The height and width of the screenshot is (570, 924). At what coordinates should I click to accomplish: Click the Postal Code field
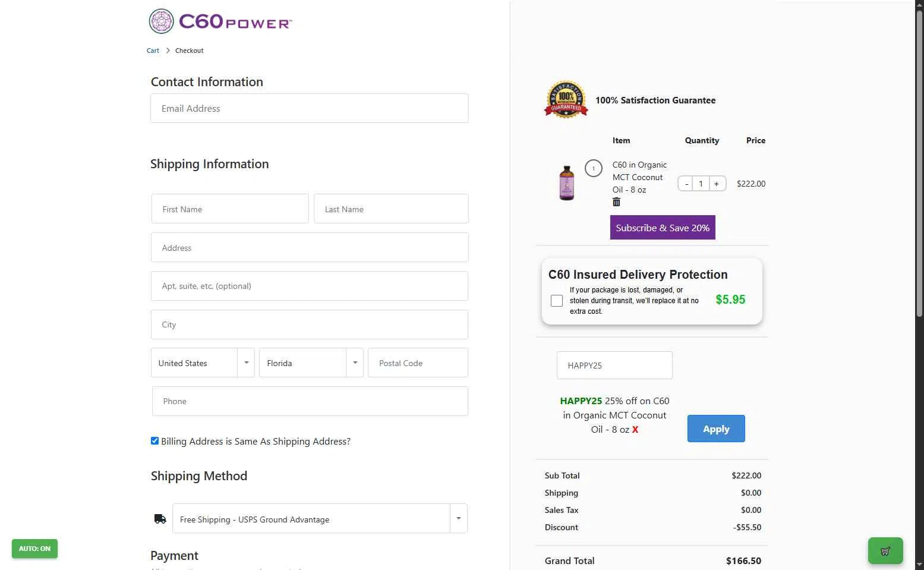tap(418, 363)
